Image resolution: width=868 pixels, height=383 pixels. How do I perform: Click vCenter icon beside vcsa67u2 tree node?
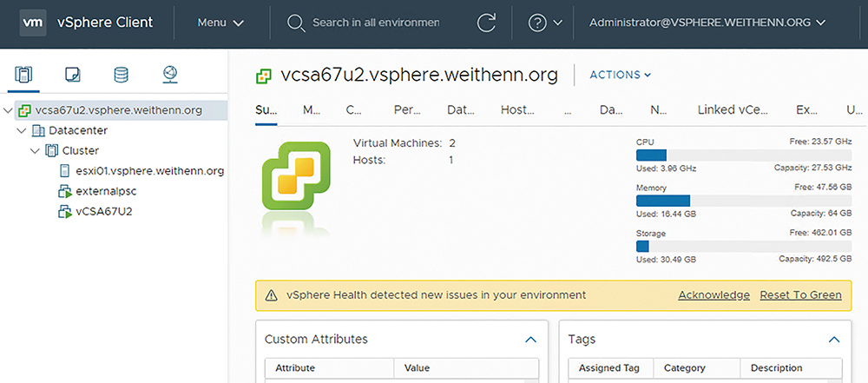[x=23, y=110]
